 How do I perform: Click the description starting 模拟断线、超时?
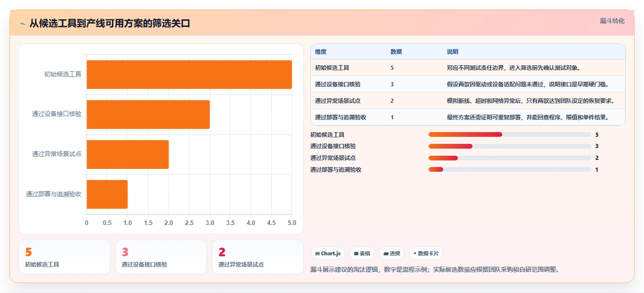click(x=531, y=101)
